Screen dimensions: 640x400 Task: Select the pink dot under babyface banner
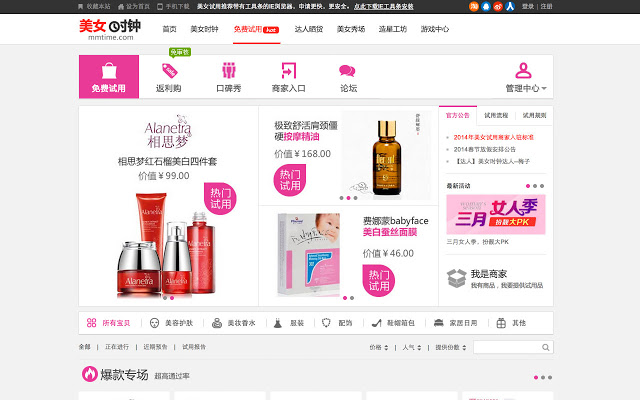[x=345, y=298]
